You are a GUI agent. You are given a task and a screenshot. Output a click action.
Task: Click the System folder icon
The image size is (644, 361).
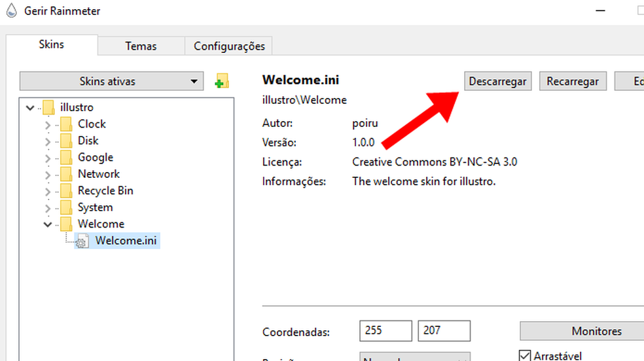(66, 207)
